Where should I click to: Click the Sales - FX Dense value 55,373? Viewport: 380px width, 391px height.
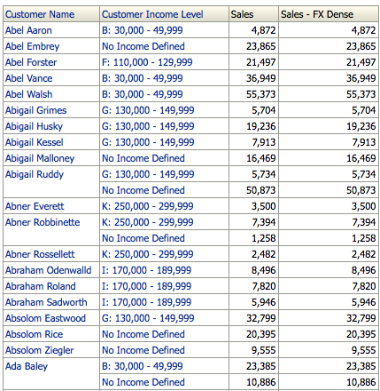361,94
